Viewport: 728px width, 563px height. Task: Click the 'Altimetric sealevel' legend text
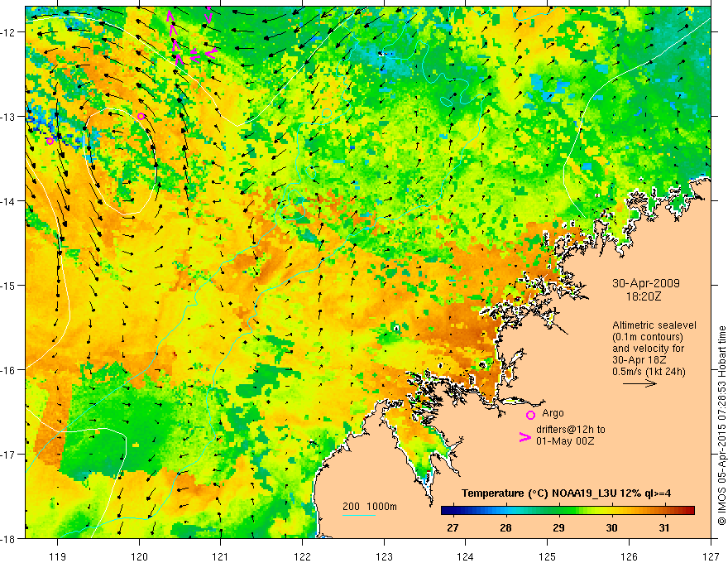654,325
